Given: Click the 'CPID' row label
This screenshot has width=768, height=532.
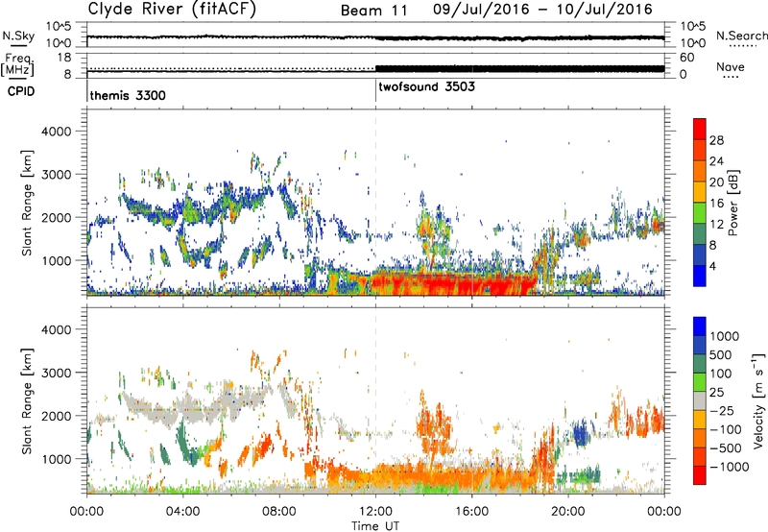Looking at the screenshot, I should (x=21, y=91).
